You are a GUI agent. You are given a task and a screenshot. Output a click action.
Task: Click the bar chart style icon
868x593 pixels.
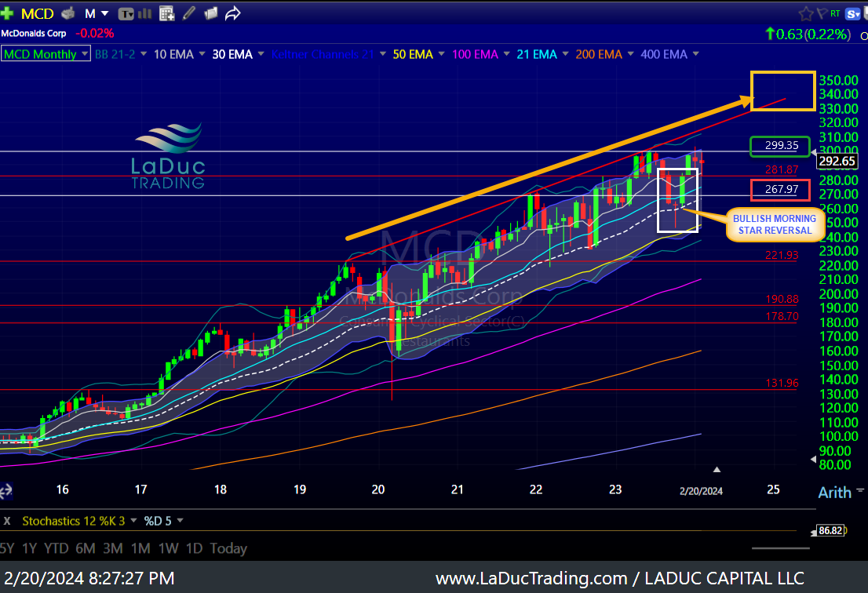point(145,13)
